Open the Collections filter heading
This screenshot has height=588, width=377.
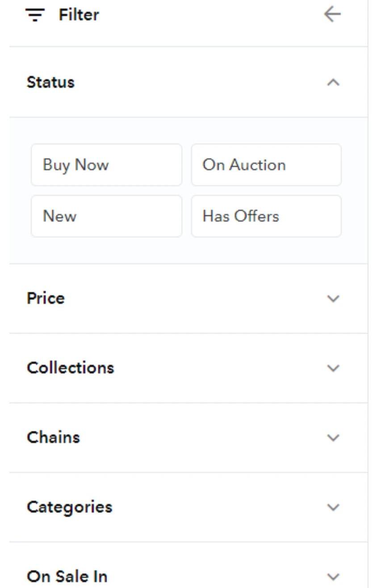click(x=70, y=368)
